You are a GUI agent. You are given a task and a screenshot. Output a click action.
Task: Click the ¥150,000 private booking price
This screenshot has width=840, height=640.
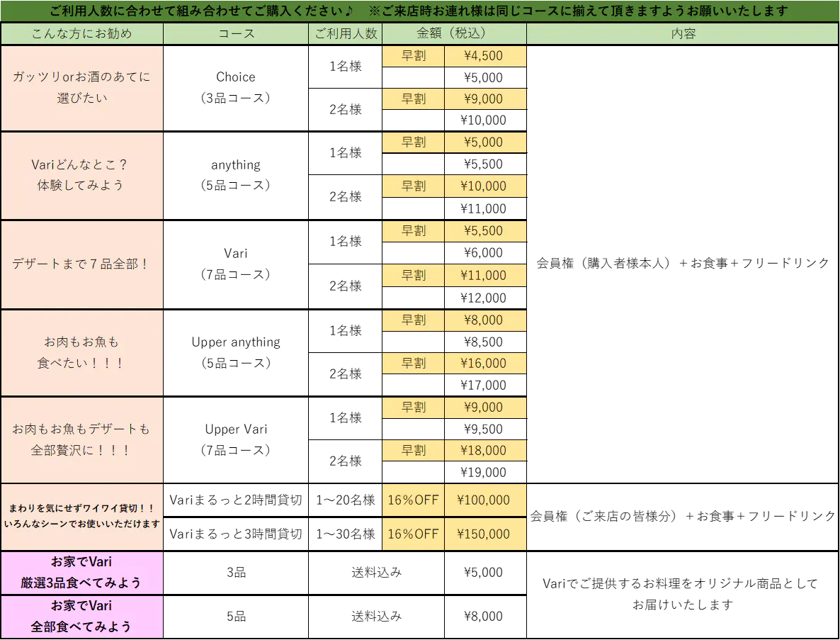(484, 534)
